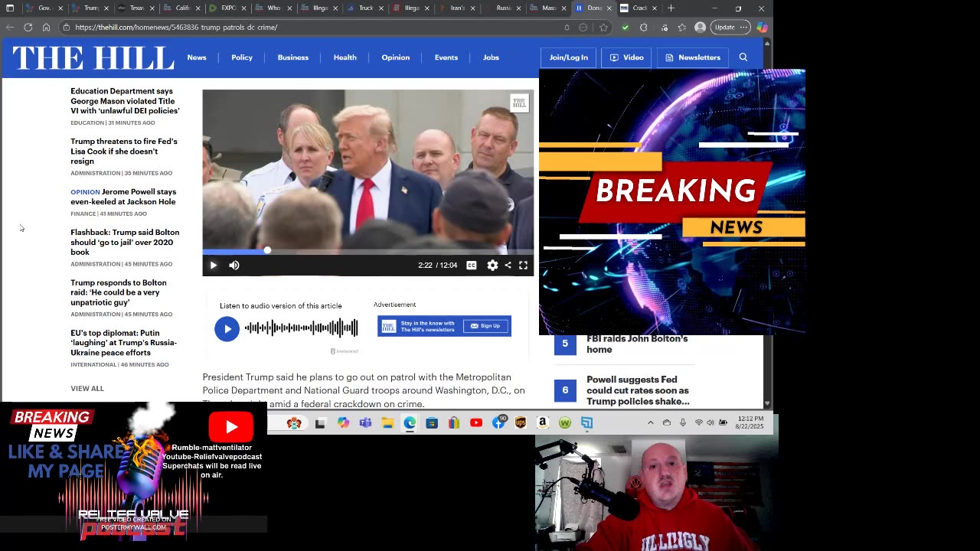Open the News menu
This screenshot has height=551, width=980.
(x=197, y=57)
